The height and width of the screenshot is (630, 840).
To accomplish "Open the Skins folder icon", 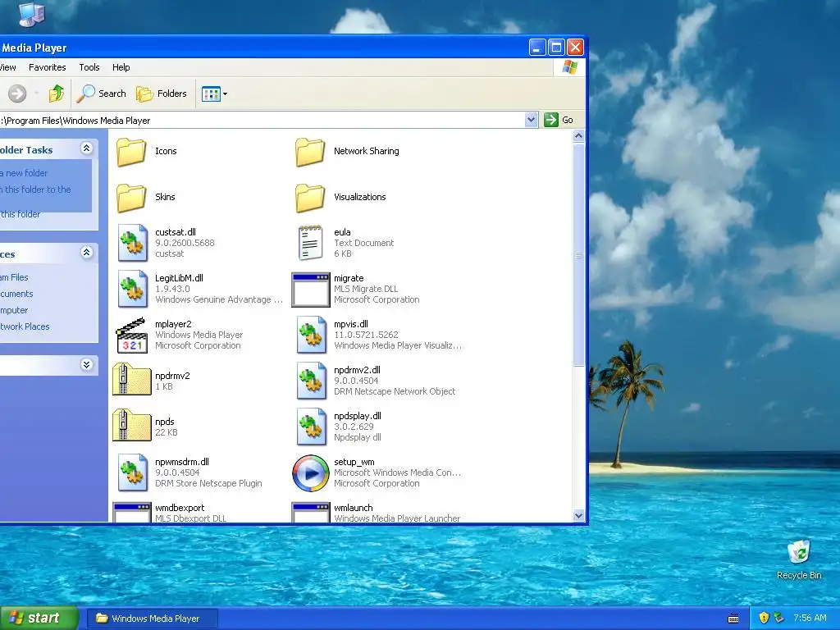I will tap(132, 197).
